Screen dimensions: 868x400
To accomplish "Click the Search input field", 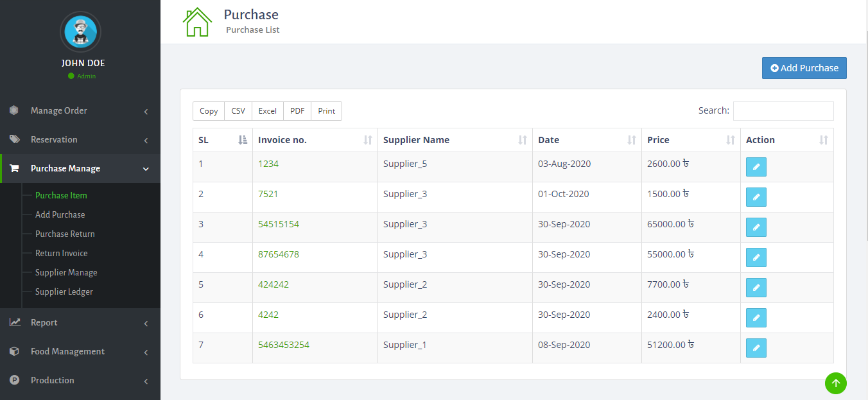I will (783, 111).
